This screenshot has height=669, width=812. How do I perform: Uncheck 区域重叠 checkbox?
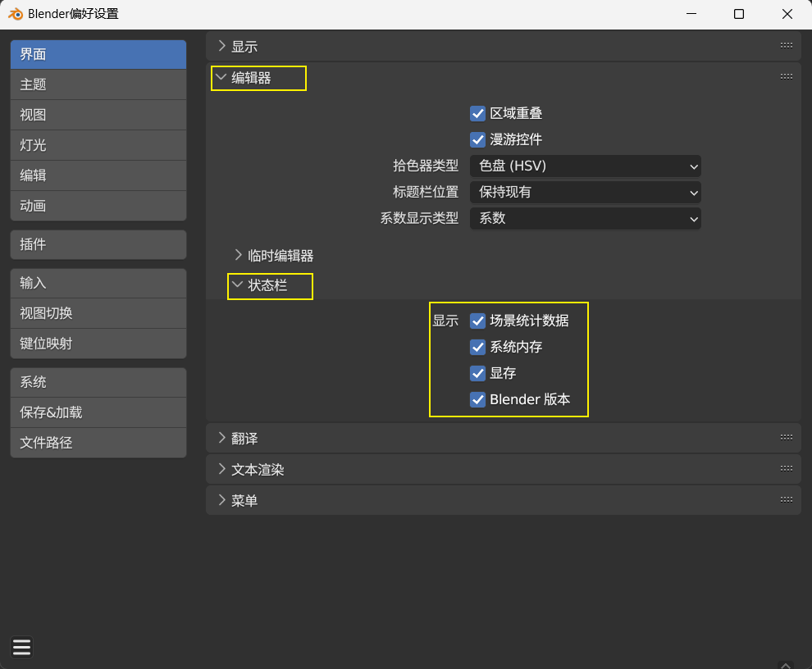pos(477,113)
